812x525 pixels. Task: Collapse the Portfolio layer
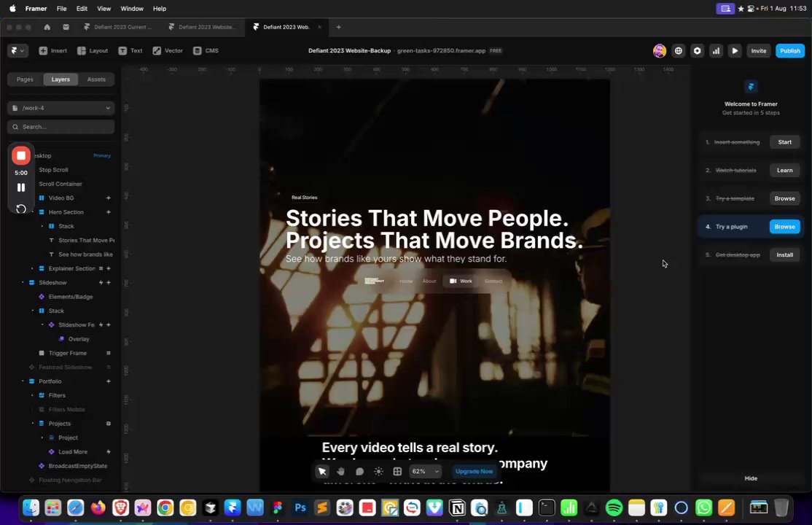[x=23, y=381]
